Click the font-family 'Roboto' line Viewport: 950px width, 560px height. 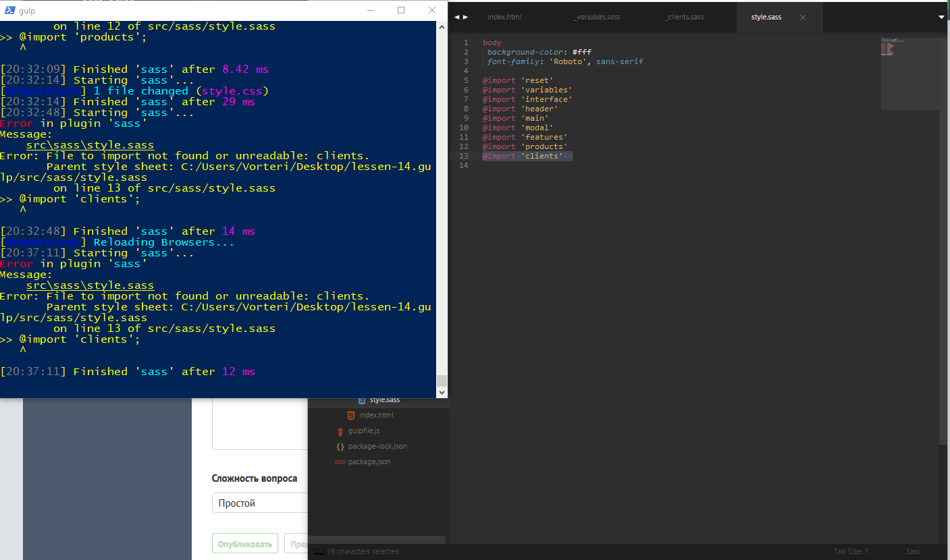pos(565,61)
